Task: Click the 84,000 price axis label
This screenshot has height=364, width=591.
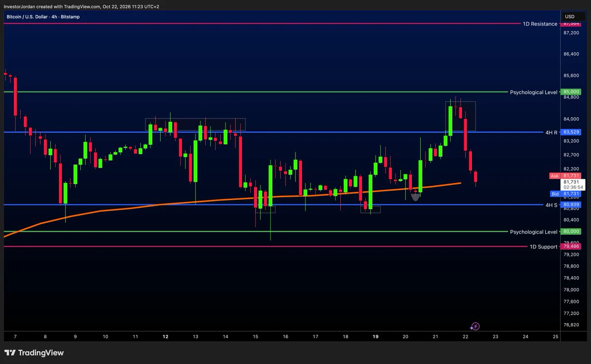Action: coord(571,119)
